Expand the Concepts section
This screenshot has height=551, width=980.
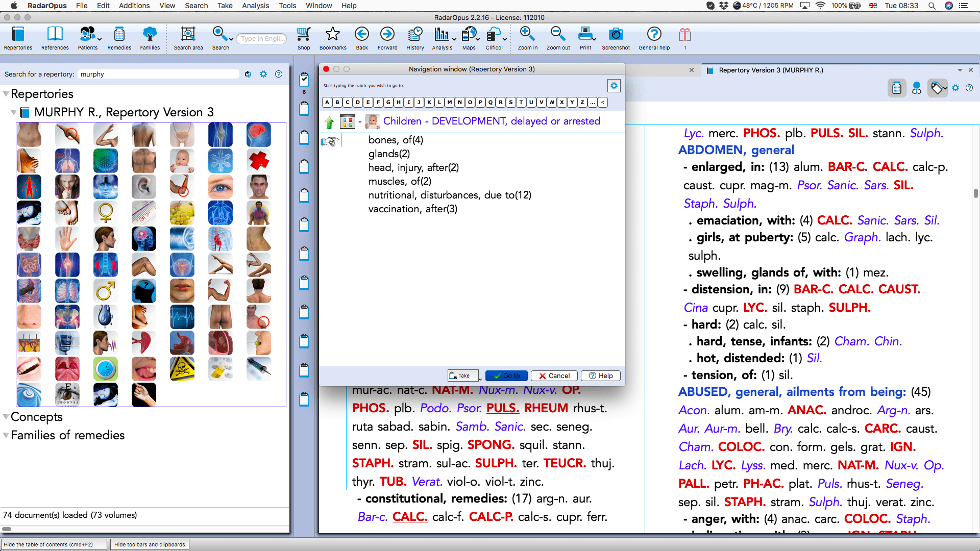(x=6, y=417)
